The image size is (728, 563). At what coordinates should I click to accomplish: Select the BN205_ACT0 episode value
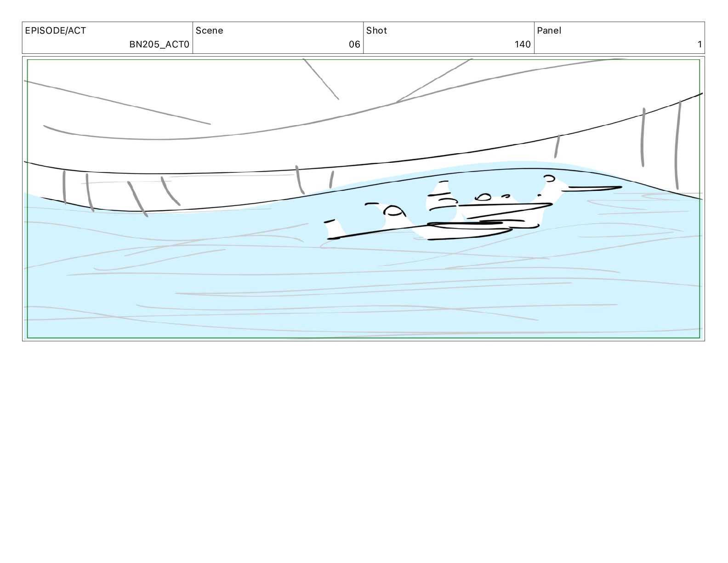[159, 45]
